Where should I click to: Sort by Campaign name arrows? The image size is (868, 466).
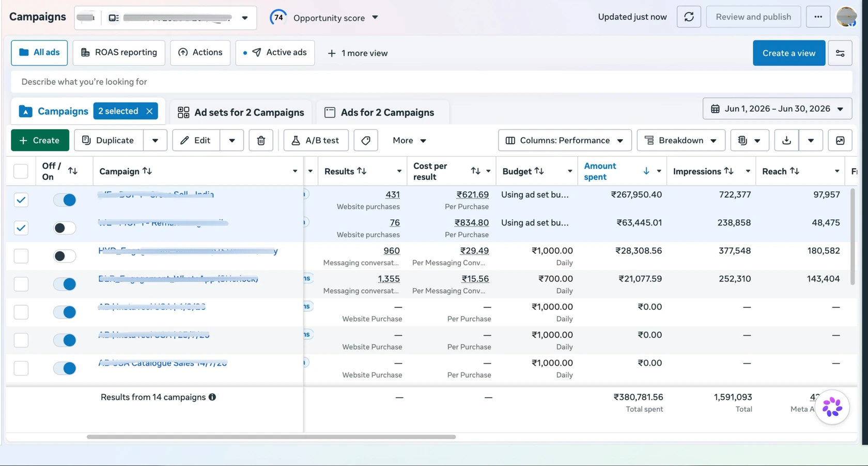(x=147, y=171)
